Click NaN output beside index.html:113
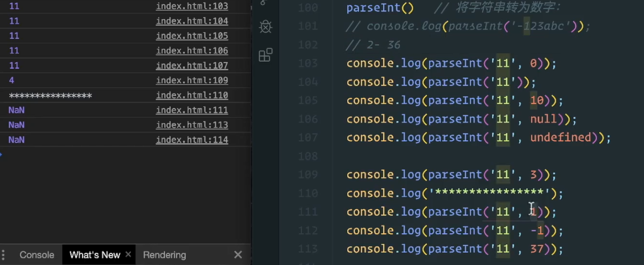Image resolution: width=644 pixels, height=265 pixels. (x=16, y=125)
